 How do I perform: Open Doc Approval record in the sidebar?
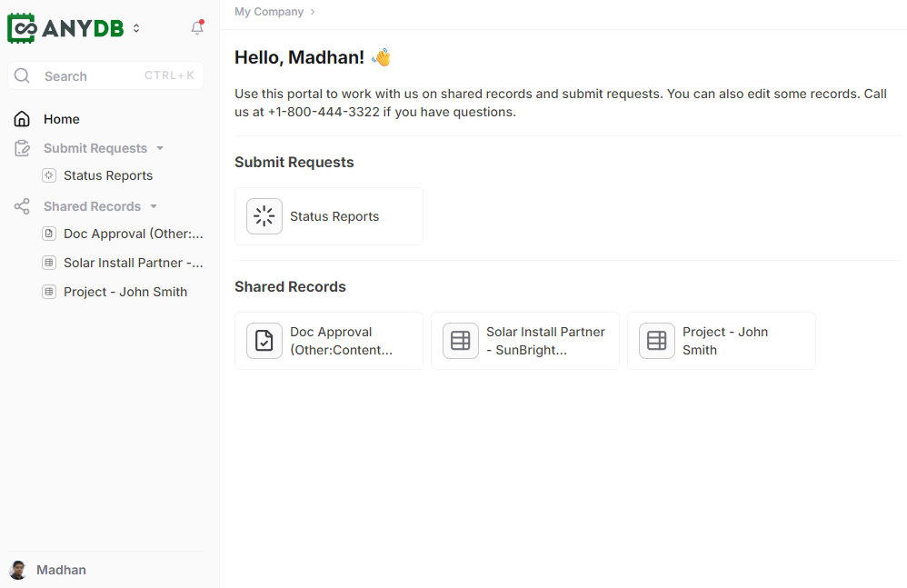[132, 234]
